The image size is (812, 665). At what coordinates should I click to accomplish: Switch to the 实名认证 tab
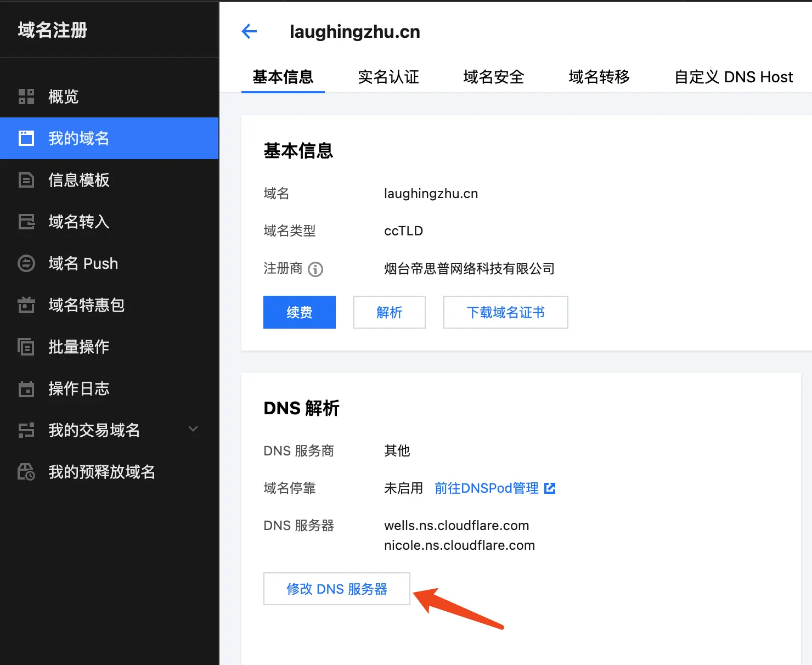tap(388, 77)
